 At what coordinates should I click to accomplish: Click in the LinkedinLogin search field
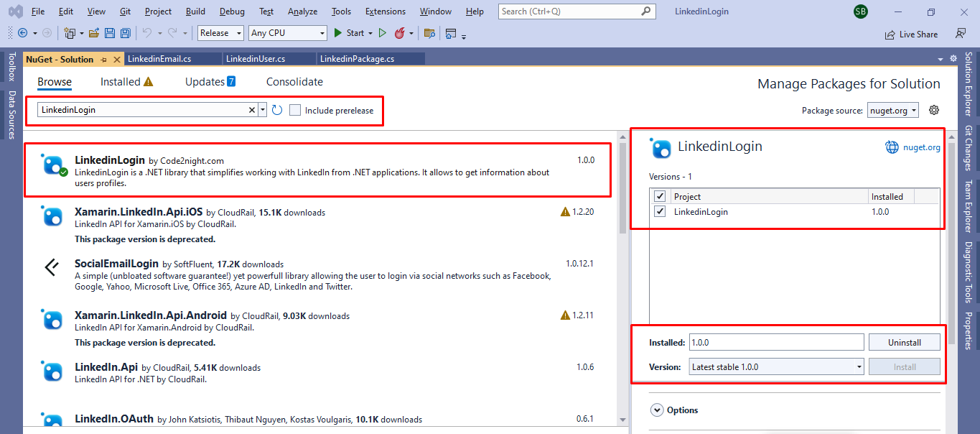tap(144, 110)
